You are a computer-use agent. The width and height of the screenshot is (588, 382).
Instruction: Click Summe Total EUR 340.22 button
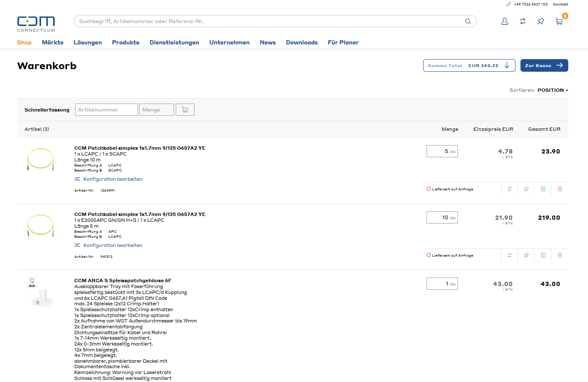(x=469, y=65)
